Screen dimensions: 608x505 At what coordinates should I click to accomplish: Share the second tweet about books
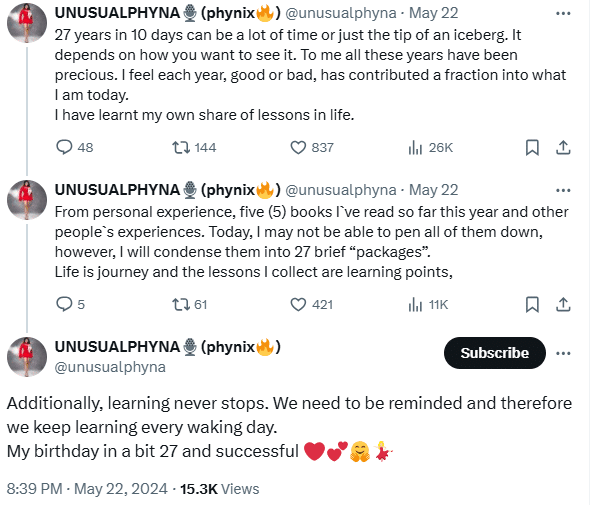(563, 304)
